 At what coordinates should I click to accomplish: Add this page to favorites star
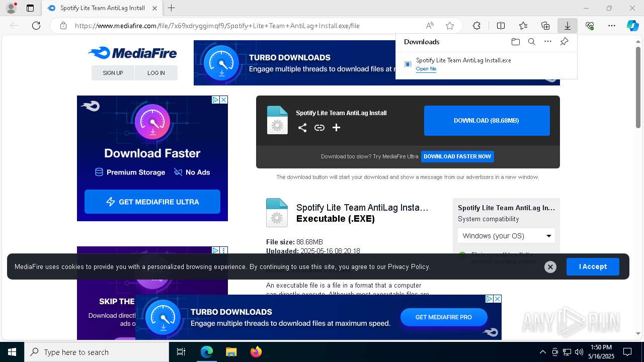click(x=450, y=26)
